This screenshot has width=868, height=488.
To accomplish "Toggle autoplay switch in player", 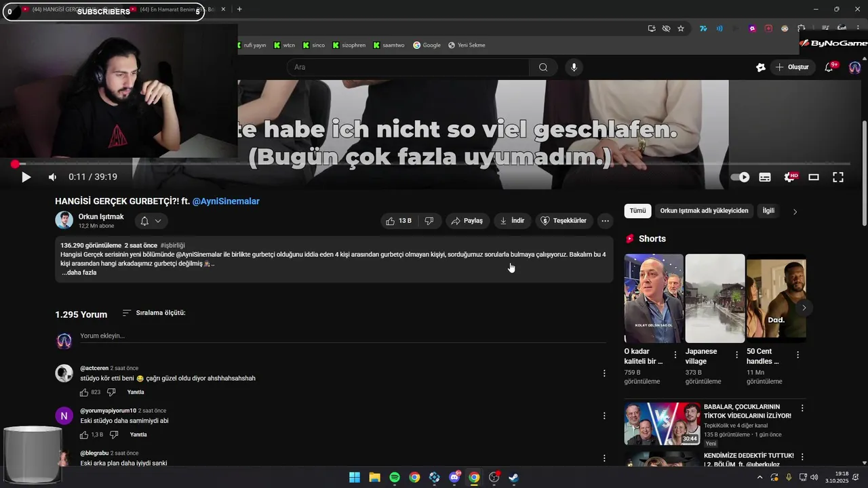I will 740,177.
